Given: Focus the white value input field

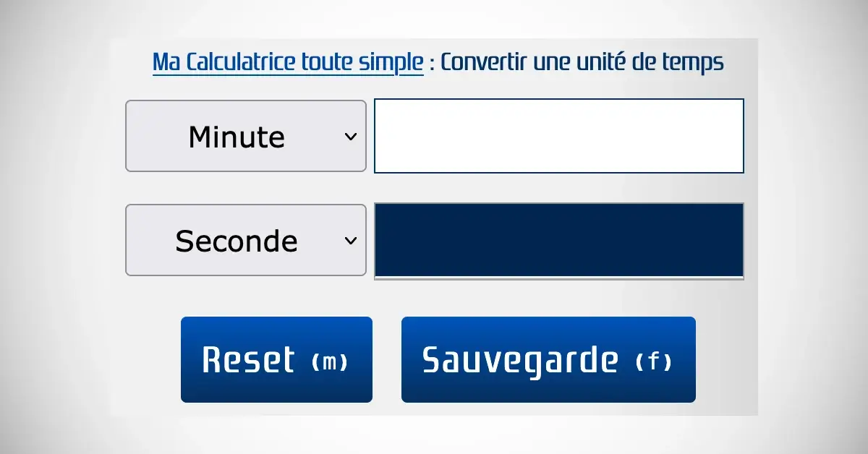Looking at the screenshot, I should point(558,137).
